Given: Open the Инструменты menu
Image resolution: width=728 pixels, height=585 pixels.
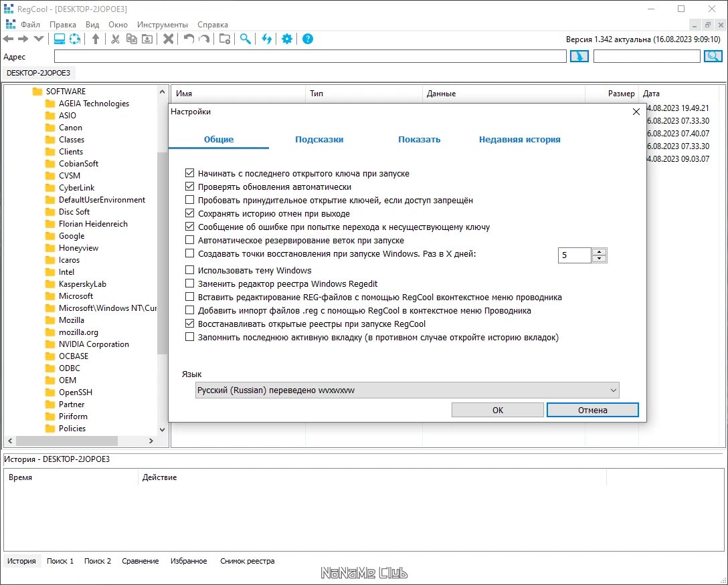Looking at the screenshot, I should pyautogui.click(x=163, y=25).
